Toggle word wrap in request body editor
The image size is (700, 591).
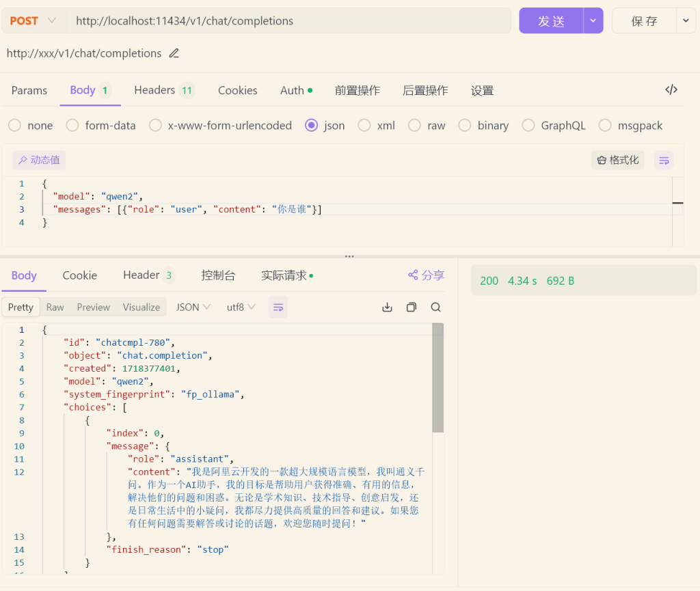click(664, 160)
